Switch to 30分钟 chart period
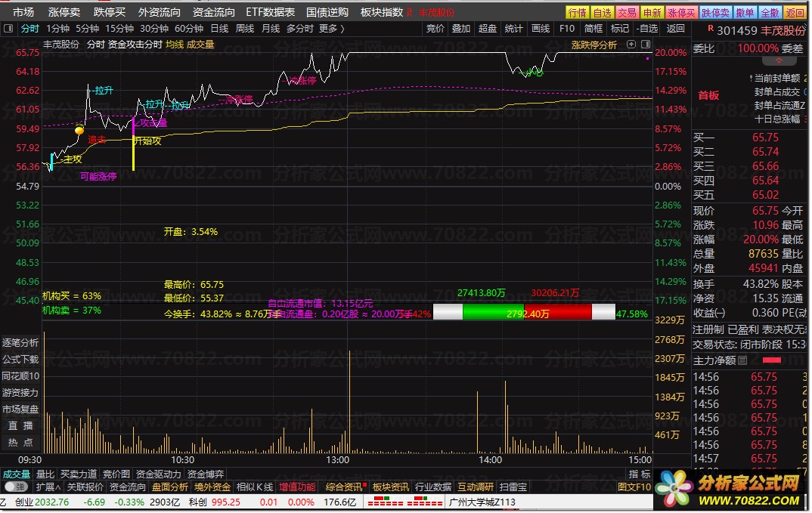 pyautogui.click(x=153, y=29)
